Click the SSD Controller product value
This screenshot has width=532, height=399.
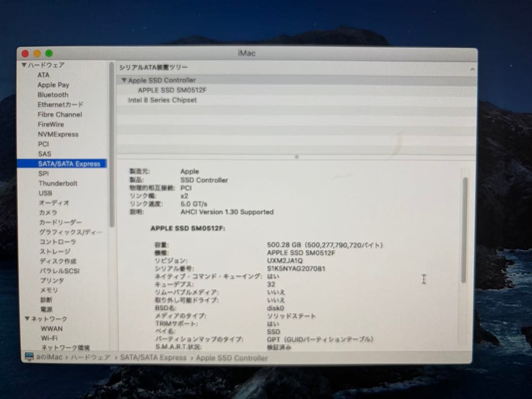[x=204, y=180]
